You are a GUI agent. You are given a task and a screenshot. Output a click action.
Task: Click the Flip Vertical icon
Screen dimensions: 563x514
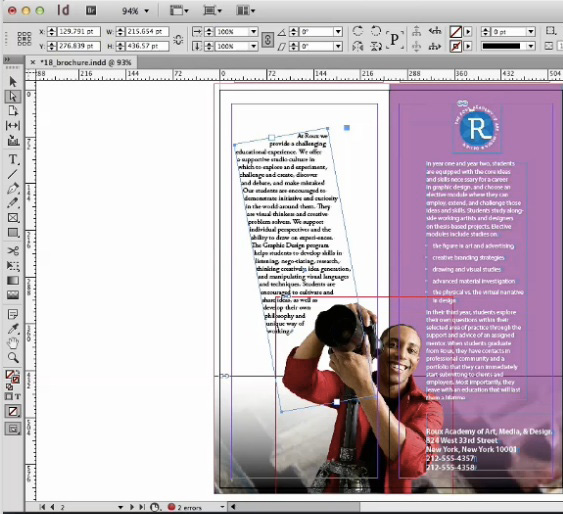(376, 46)
